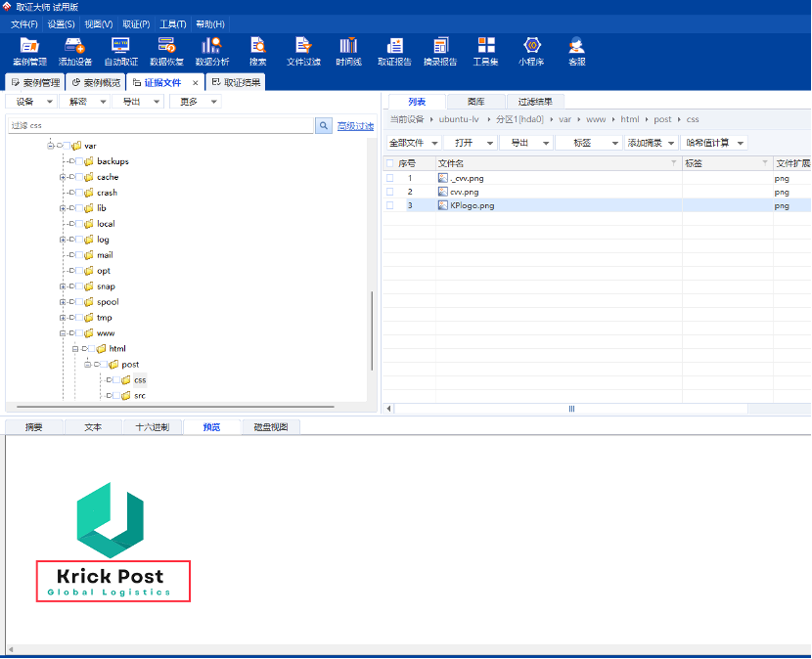812x659 pixels.
Task: Open 数据恢复 data recovery tool
Action: [166, 51]
